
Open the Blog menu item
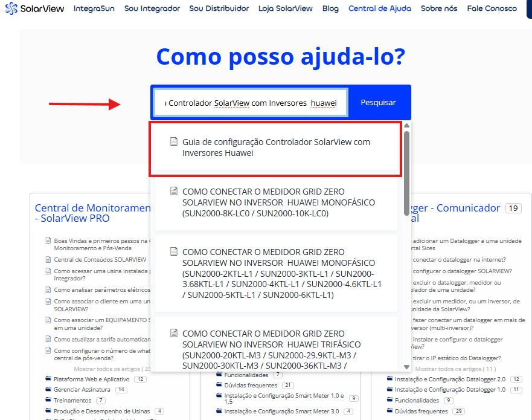point(330,8)
